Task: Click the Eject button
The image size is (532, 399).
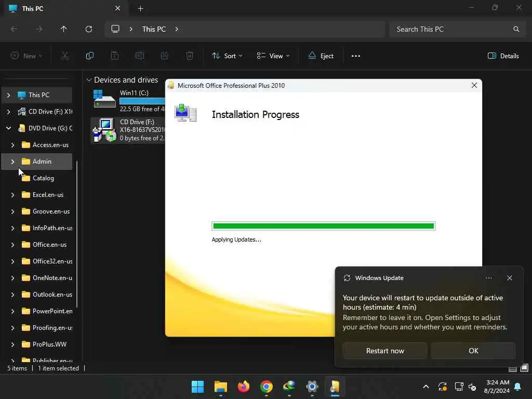Action: point(321,56)
